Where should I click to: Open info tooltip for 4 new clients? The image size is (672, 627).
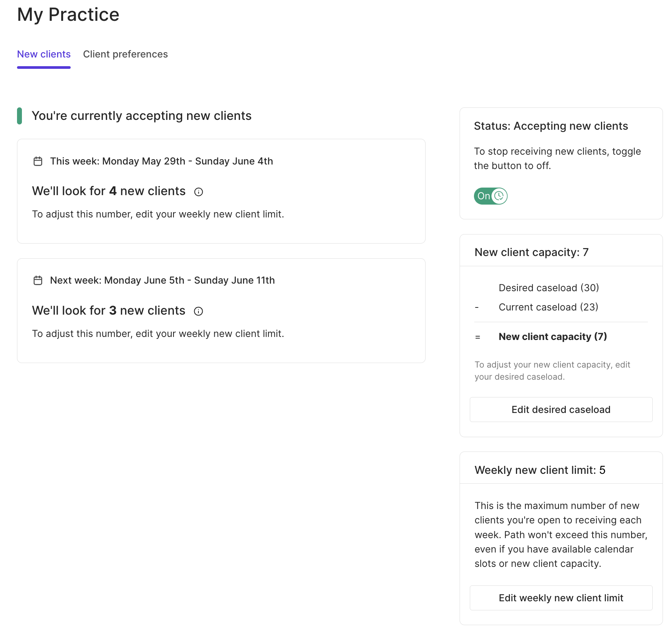coord(198,192)
